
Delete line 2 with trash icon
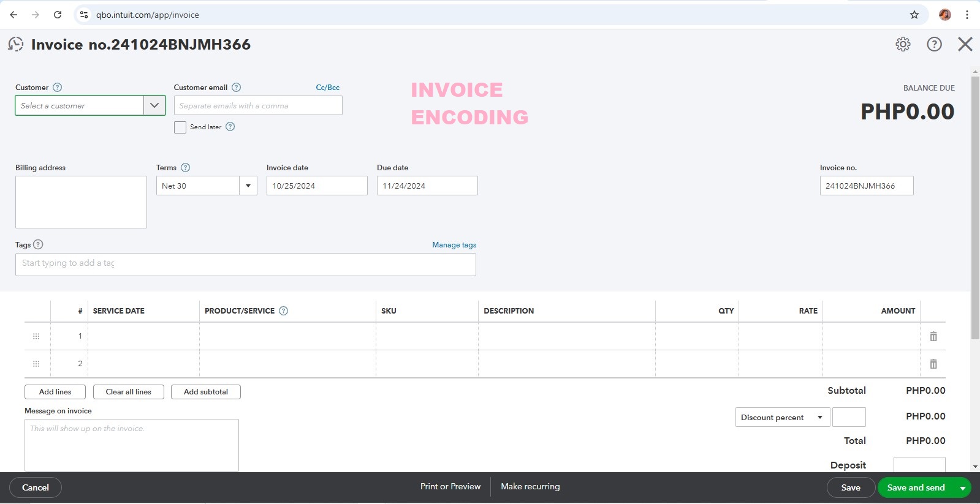point(933,364)
